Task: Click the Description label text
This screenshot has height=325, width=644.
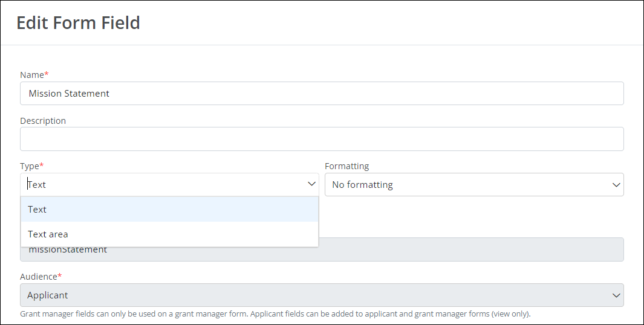Action: (43, 121)
